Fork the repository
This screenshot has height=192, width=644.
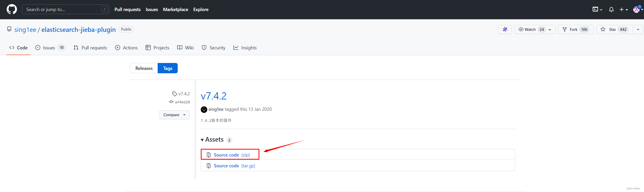(x=575, y=30)
